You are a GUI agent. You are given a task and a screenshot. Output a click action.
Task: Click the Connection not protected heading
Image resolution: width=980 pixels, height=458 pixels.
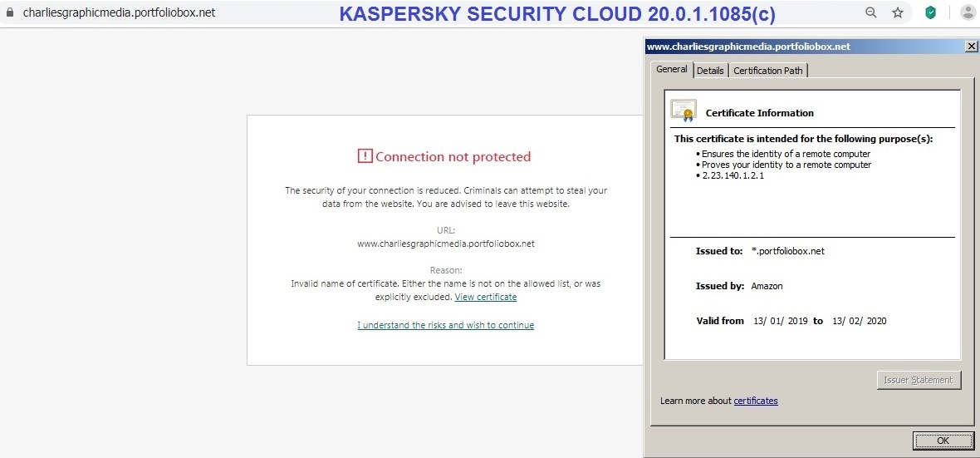tap(453, 156)
